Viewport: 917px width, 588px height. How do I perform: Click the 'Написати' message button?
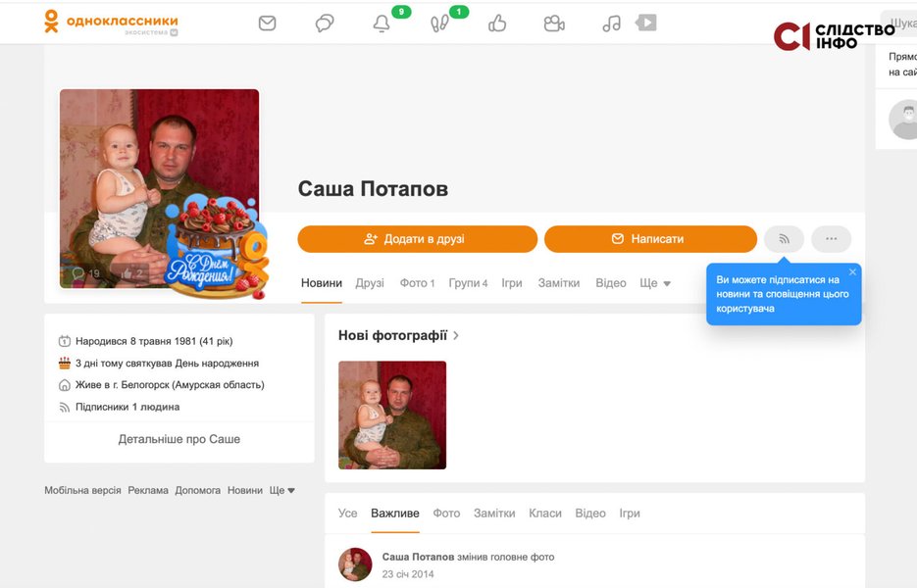(650, 239)
